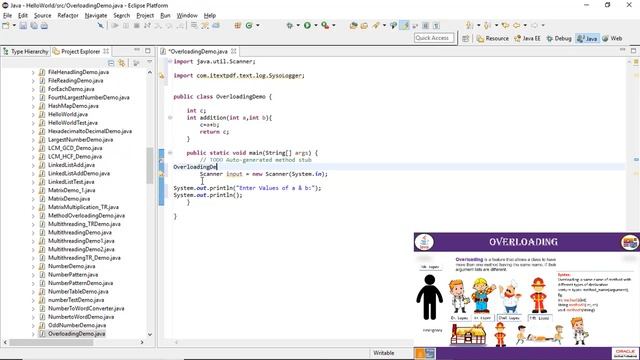Click the Previous Annotation icon

[x=487, y=25]
